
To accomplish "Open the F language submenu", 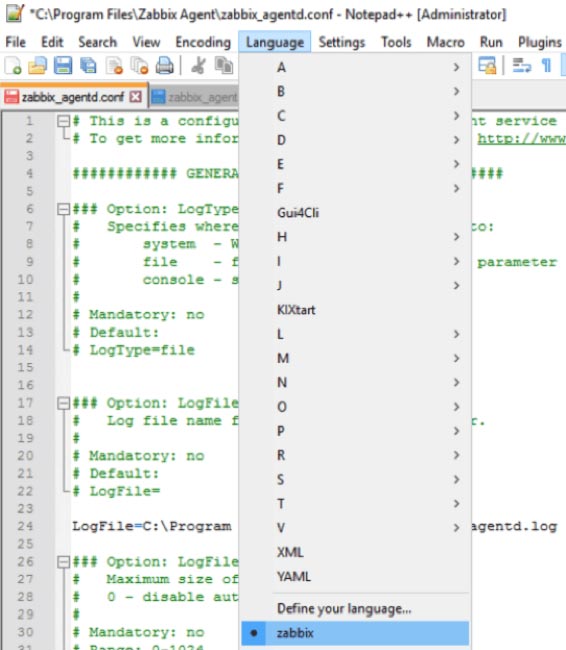I will pos(355,188).
